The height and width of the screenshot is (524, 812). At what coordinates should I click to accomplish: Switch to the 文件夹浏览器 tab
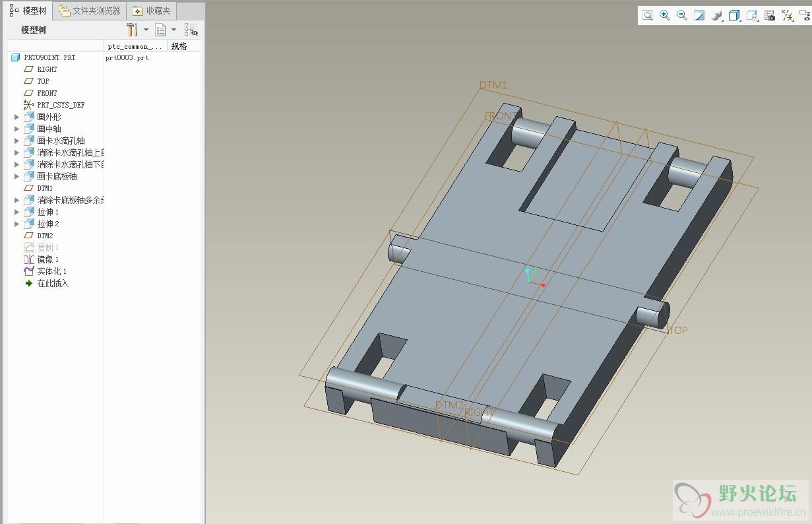coord(90,11)
